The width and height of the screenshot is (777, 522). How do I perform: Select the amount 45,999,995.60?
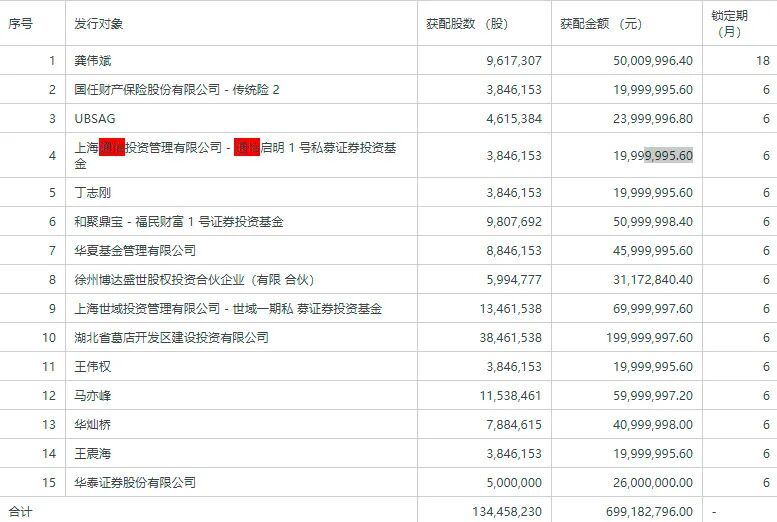(x=653, y=250)
